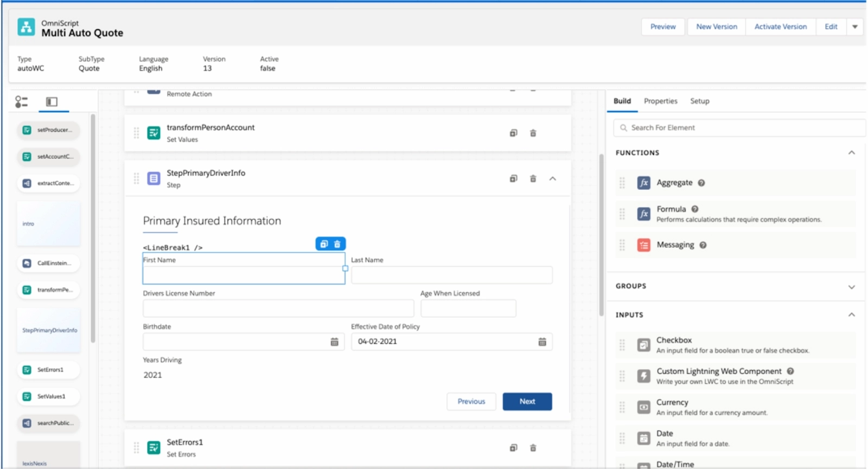Open the Setup tab
This screenshot has width=868, height=469.
[x=699, y=101]
